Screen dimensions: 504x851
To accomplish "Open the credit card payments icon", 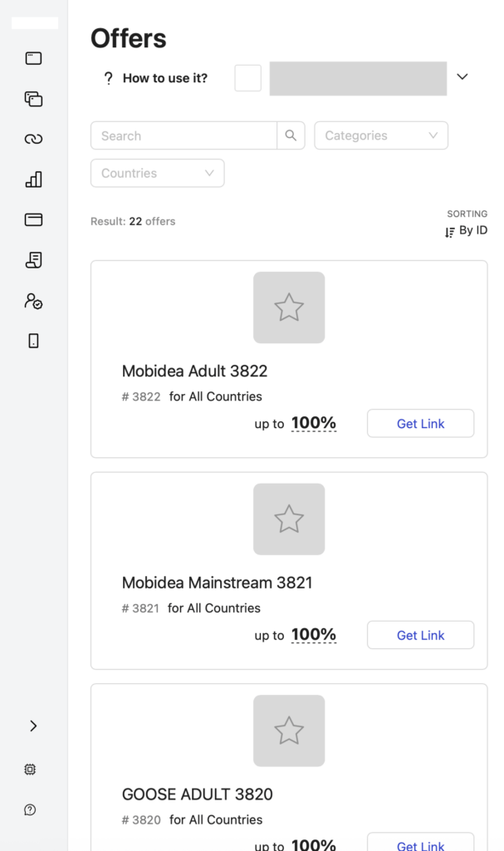I will [33, 220].
